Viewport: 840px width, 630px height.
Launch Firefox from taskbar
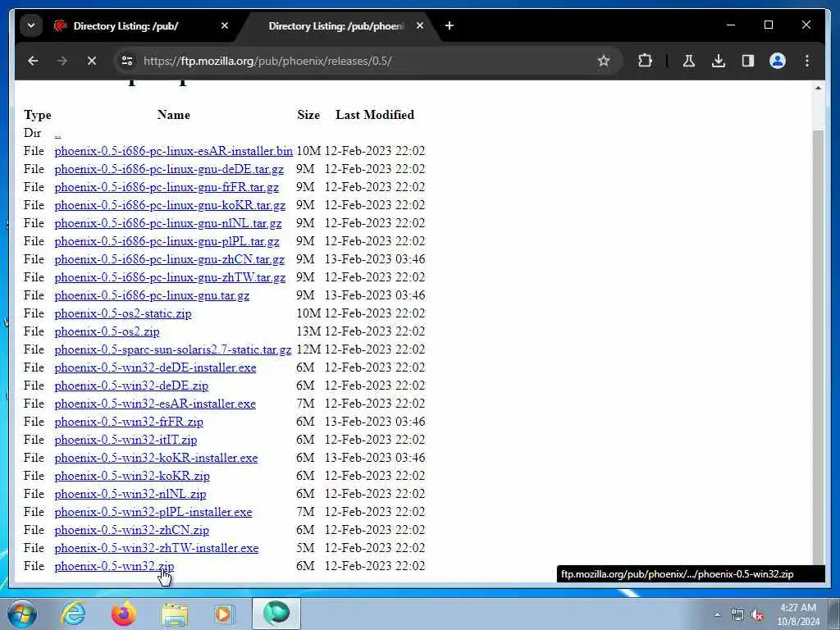[x=123, y=614]
